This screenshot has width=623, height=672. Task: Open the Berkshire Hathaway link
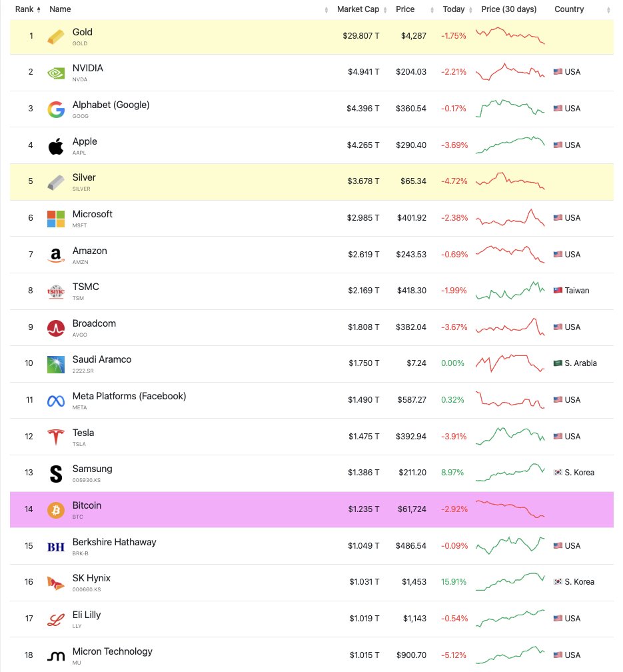(115, 542)
